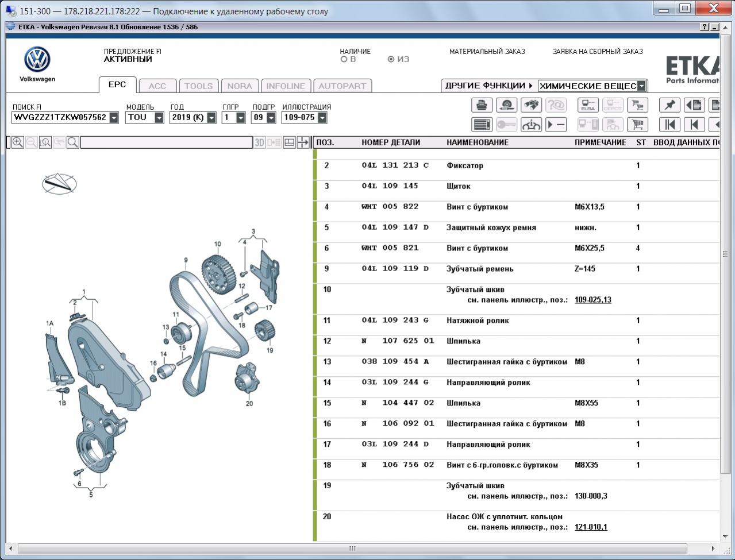Click the pushpin icon
The width and height of the screenshot is (735, 560).
(669, 105)
